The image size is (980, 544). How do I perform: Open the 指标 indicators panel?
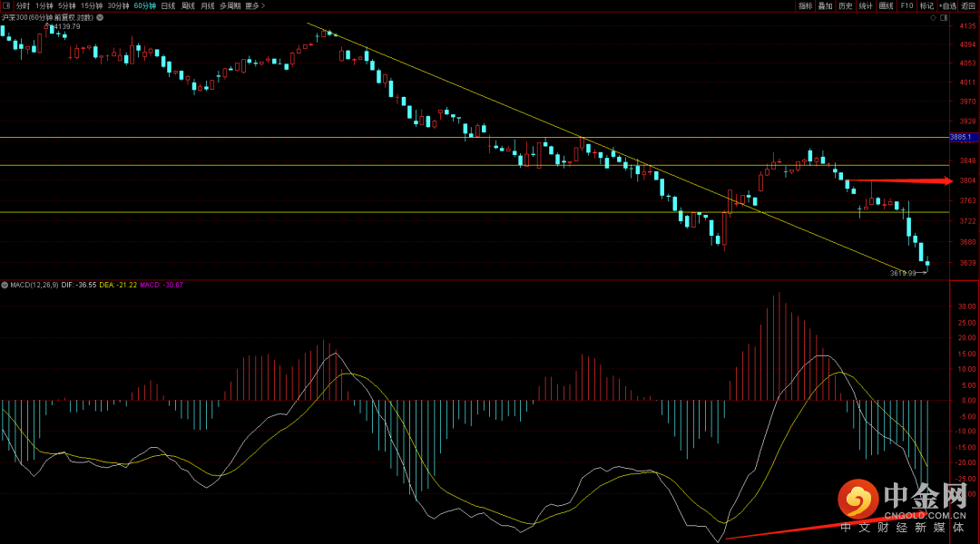click(805, 5)
